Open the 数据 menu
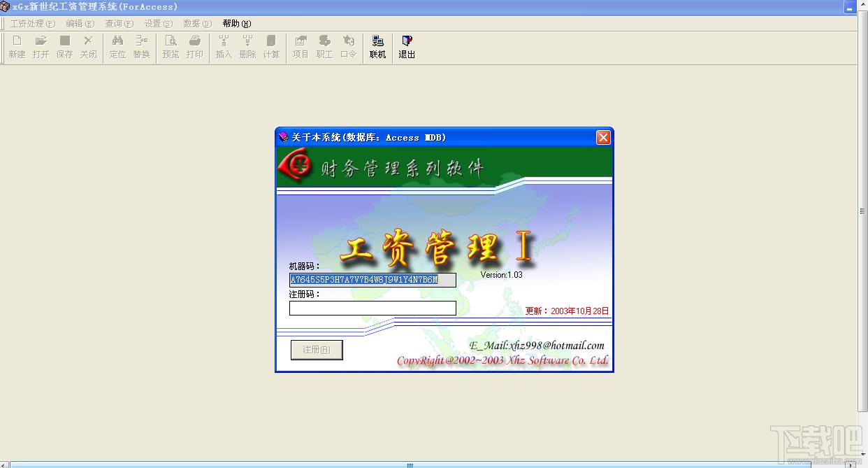 [x=197, y=24]
